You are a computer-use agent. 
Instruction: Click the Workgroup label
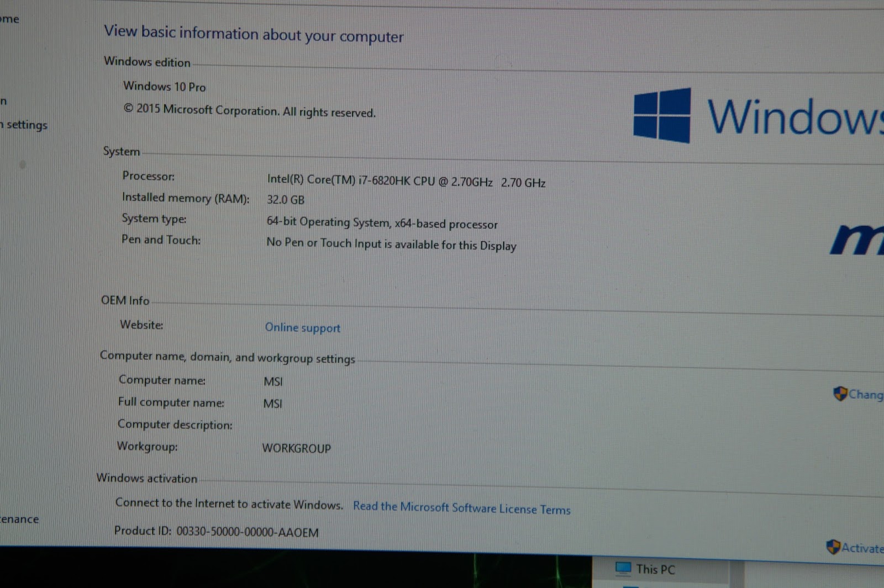(147, 446)
